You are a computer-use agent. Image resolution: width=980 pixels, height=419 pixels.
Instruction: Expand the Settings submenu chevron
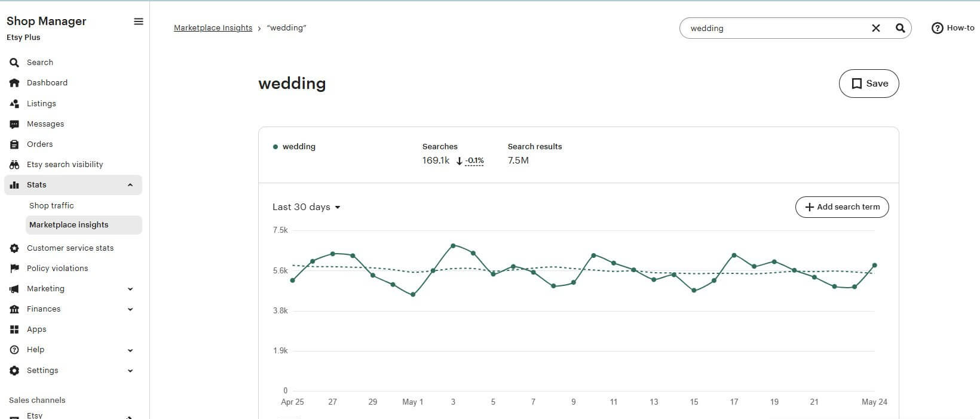point(130,371)
